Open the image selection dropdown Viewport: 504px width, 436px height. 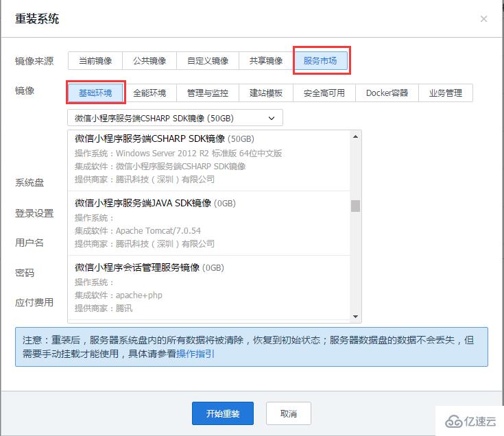pos(175,118)
